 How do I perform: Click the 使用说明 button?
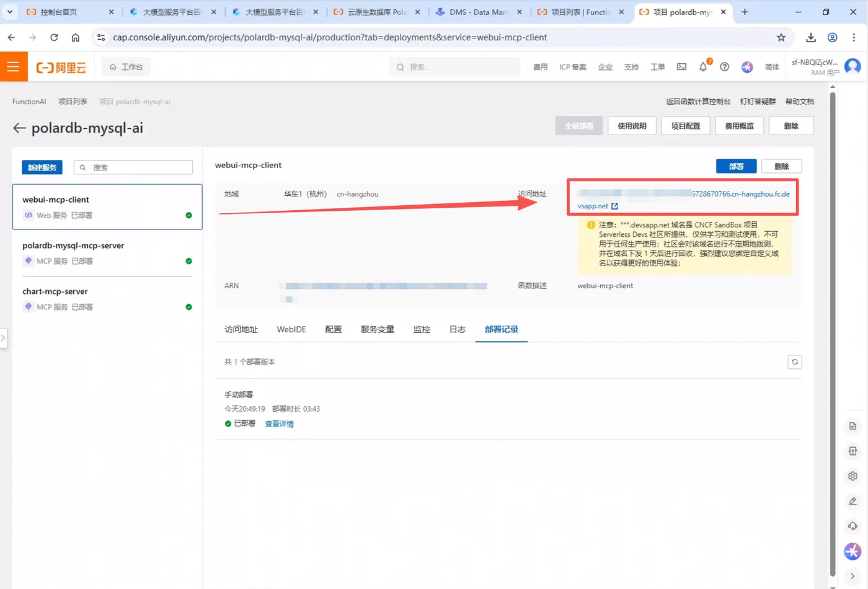[x=632, y=126]
